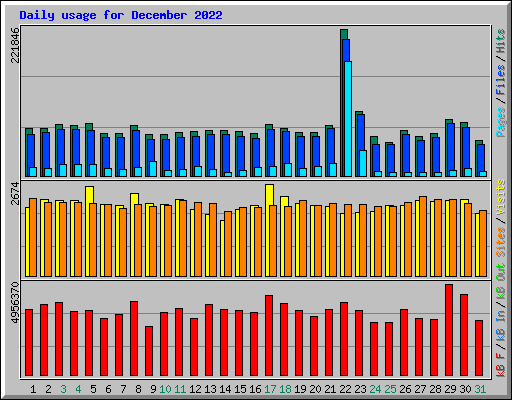Click day label 24 on x-axis
The image size is (512, 400).
click(375, 389)
